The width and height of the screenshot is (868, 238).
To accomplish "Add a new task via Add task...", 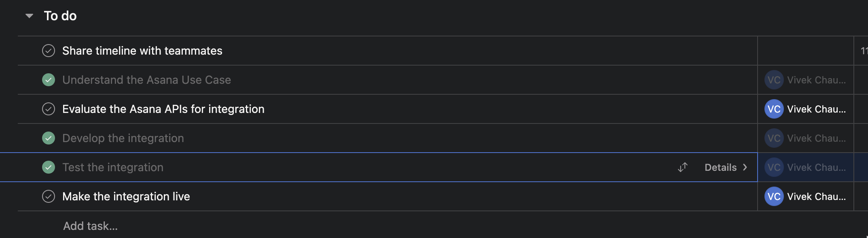I will (90, 226).
